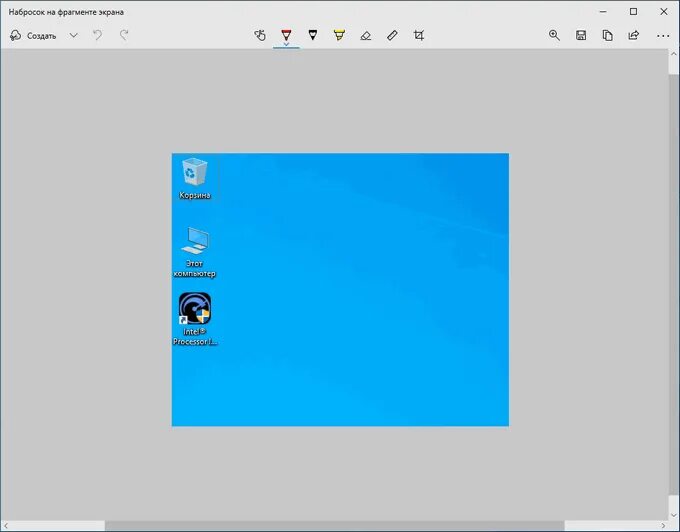
Task: Copy the snip to clipboard
Action: (608, 36)
